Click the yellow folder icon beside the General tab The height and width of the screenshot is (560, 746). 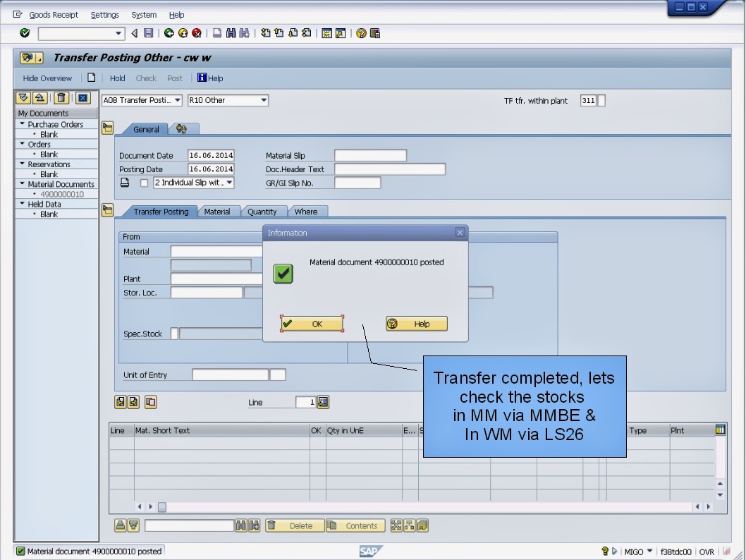[x=107, y=127]
